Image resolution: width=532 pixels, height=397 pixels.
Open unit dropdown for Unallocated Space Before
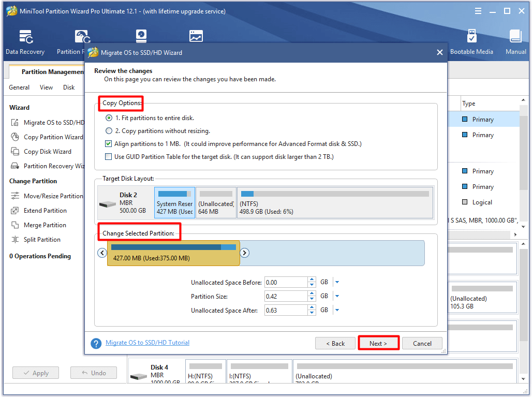pyautogui.click(x=337, y=282)
